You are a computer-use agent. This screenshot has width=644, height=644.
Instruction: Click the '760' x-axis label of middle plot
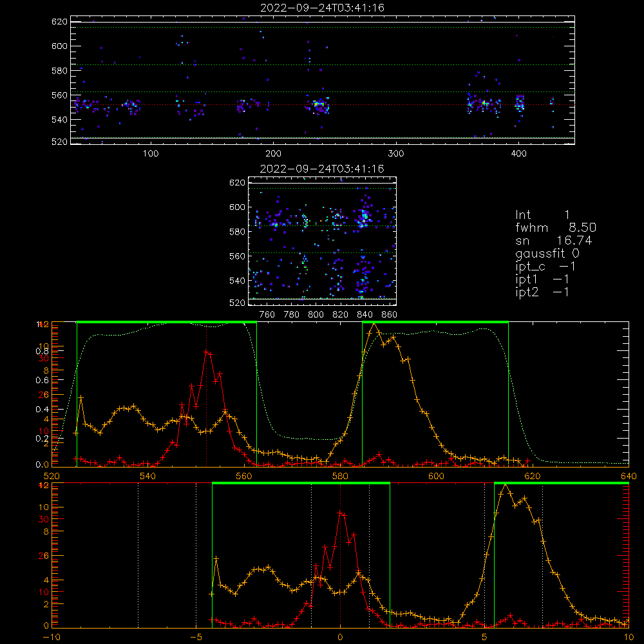[267, 315]
